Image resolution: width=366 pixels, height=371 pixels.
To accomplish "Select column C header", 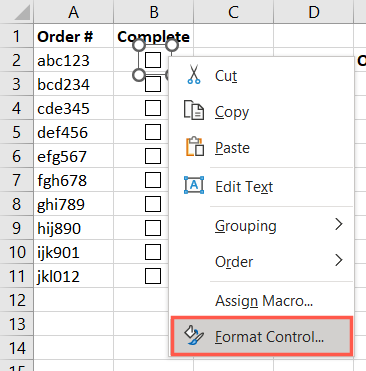I will (233, 12).
